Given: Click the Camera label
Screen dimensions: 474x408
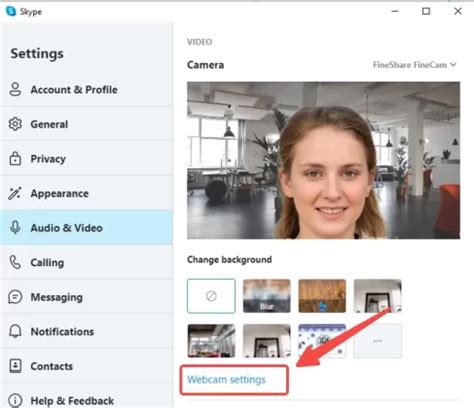Looking at the screenshot, I should pyautogui.click(x=205, y=65).
